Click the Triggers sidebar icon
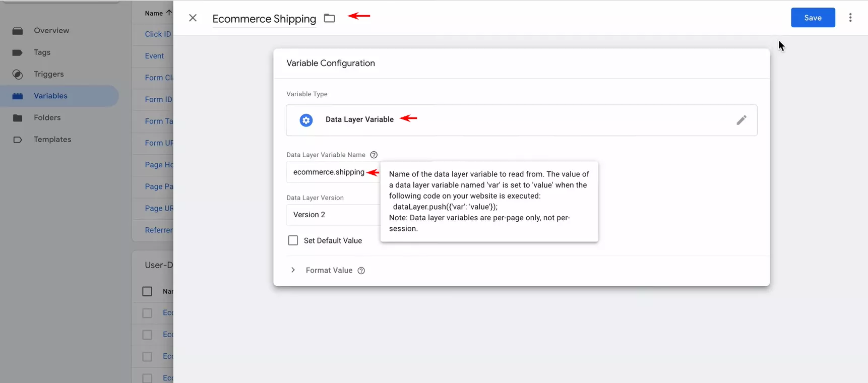Viewport: 868px width, 383px height. [x=18, y=74]
